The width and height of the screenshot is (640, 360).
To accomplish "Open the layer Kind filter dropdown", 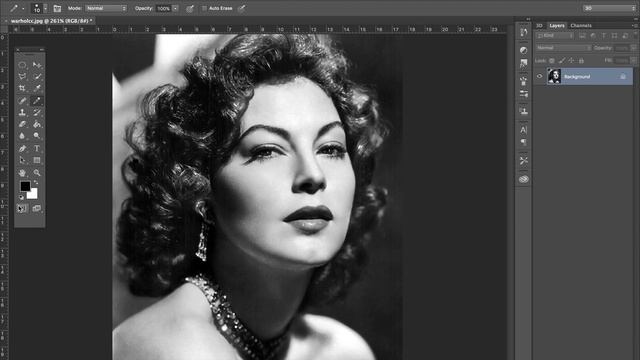I will (555, 36).
